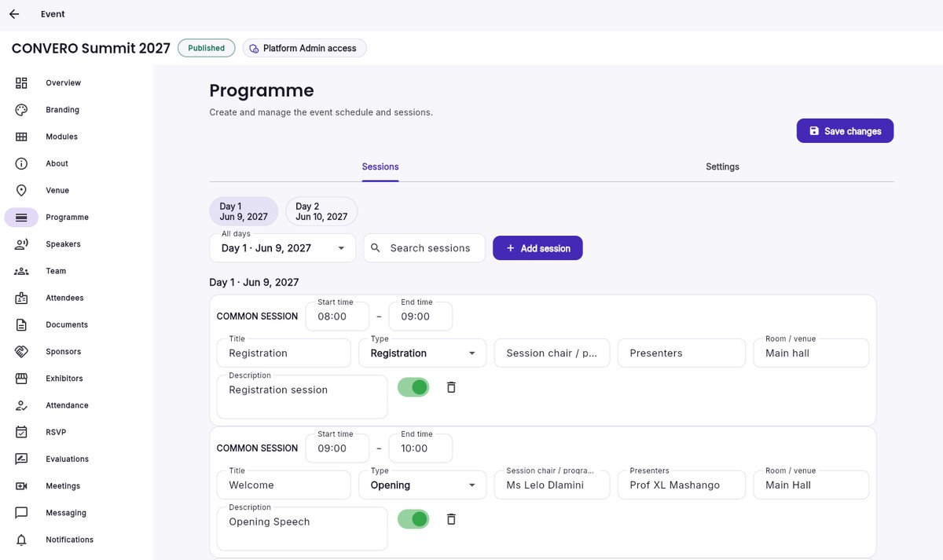Screen dimensions: 943x560
Task: Edit the Opening Speech description
Action: click(302, 529)
